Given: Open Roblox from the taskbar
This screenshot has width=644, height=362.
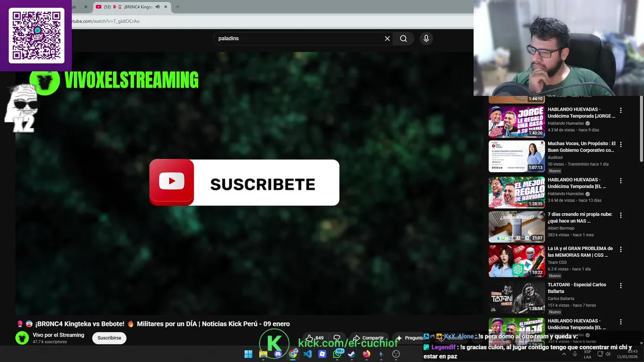Looking at the screenshot, I should (322, 354).
